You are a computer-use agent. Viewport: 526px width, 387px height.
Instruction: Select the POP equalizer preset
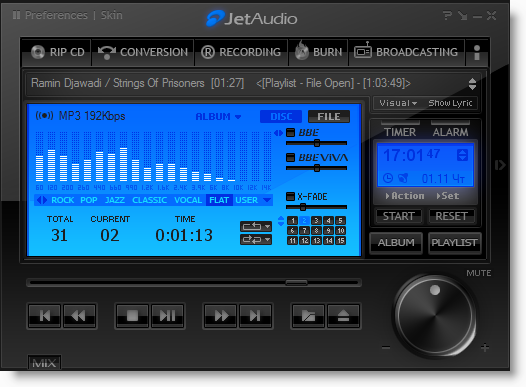(89, 200)
